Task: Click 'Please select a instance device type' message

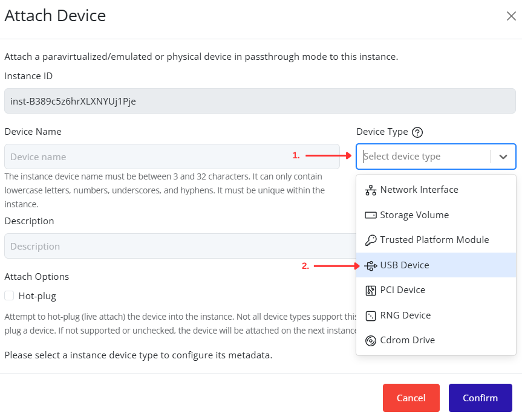Action: point(139,355)
